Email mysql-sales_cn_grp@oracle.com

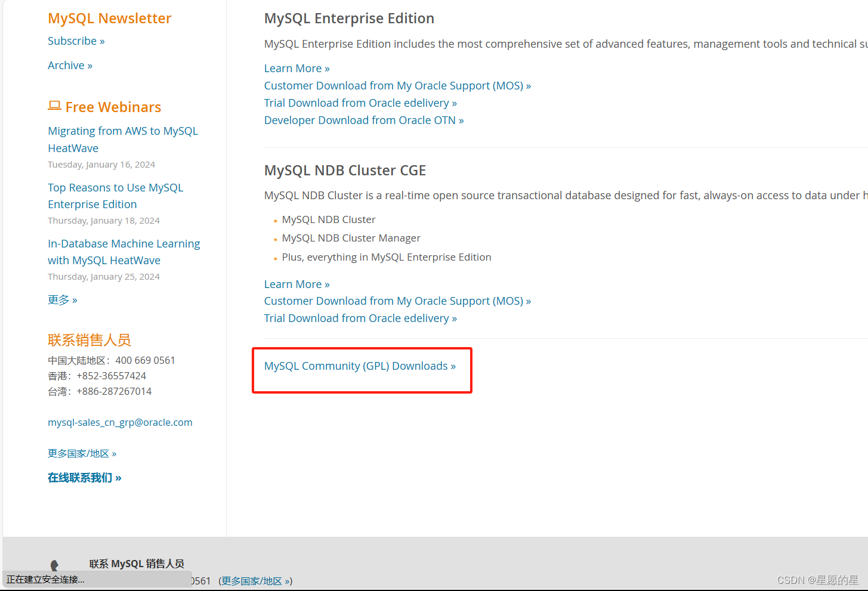[120, 422]
